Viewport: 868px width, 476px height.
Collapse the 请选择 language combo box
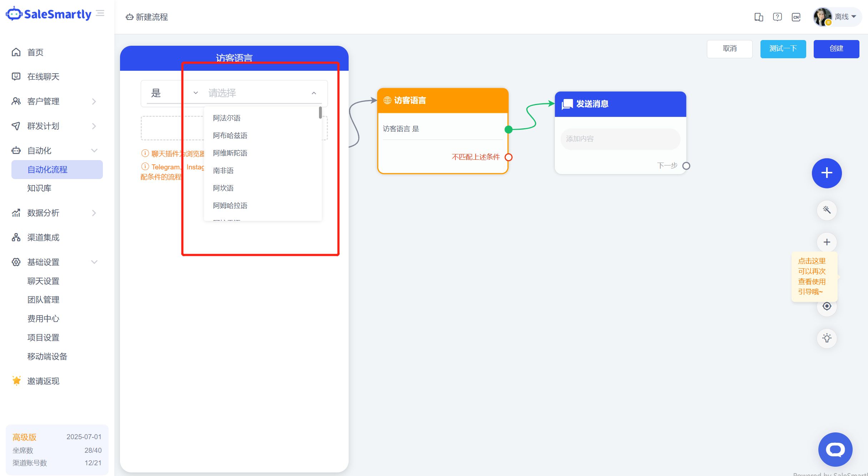click(314, 93)
